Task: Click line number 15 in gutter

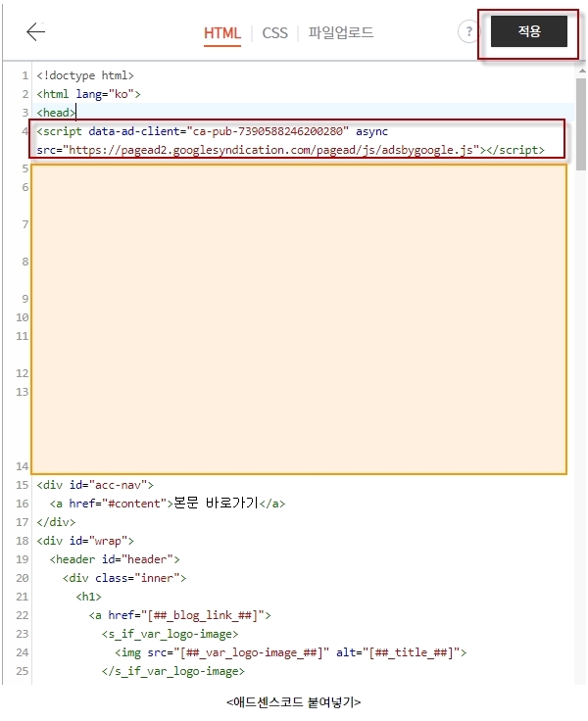Action: click(23, 485)
